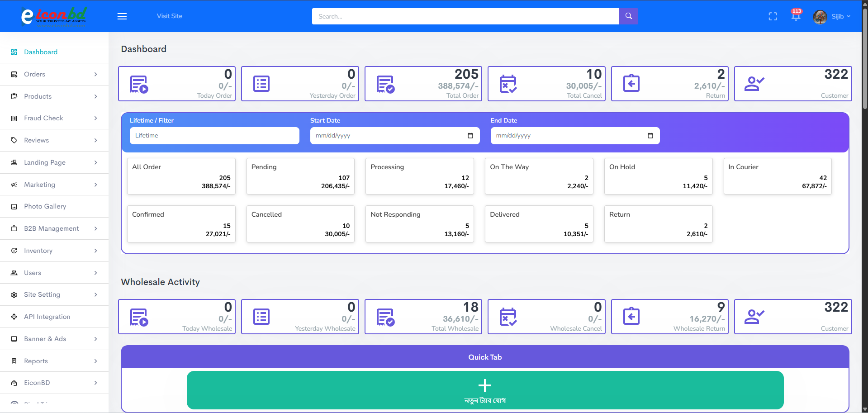Image resolution: width=868 pixels, height=413 pixels.
Task: Click the fullscreen toggle icon
Action: [x=773, y=16]
